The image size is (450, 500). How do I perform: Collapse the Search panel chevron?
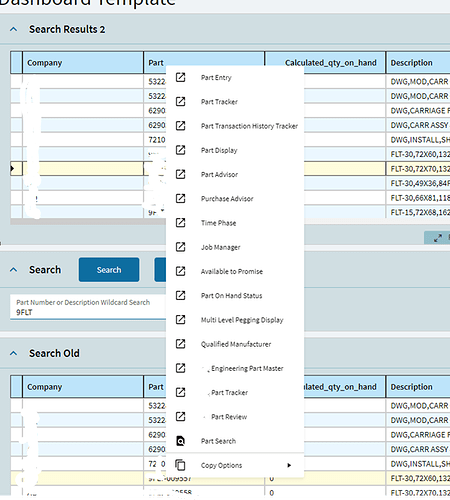click(x=14, y=270)
